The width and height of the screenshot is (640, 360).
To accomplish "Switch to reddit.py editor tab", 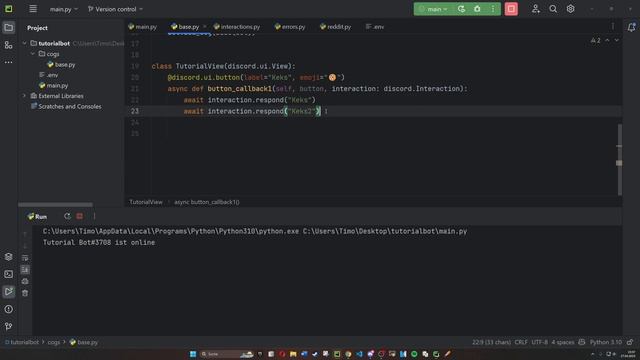I will 336,27.
